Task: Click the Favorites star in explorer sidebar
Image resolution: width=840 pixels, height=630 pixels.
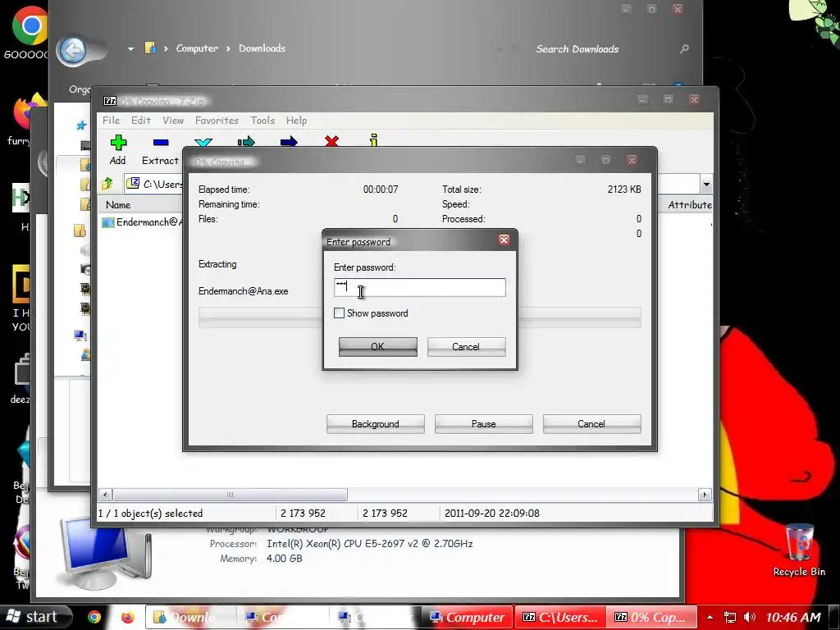Action: (x=81, y=126)
